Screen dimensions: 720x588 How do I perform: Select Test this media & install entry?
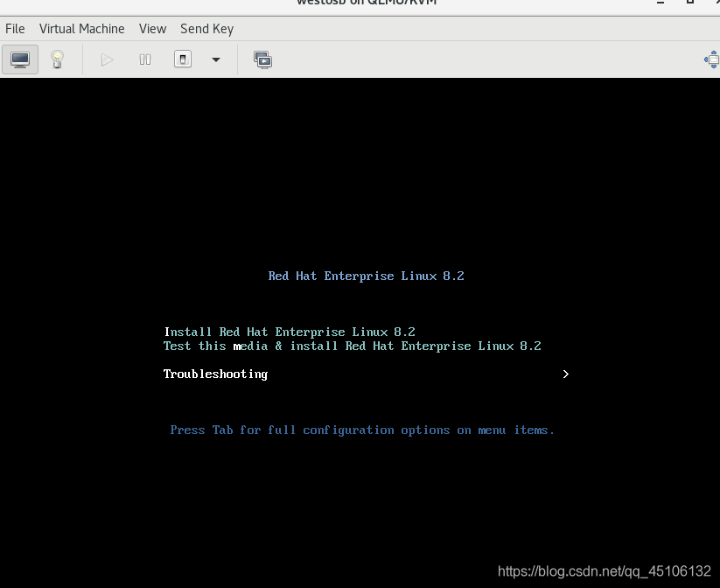pyautogui.click(x=353, y=346)
